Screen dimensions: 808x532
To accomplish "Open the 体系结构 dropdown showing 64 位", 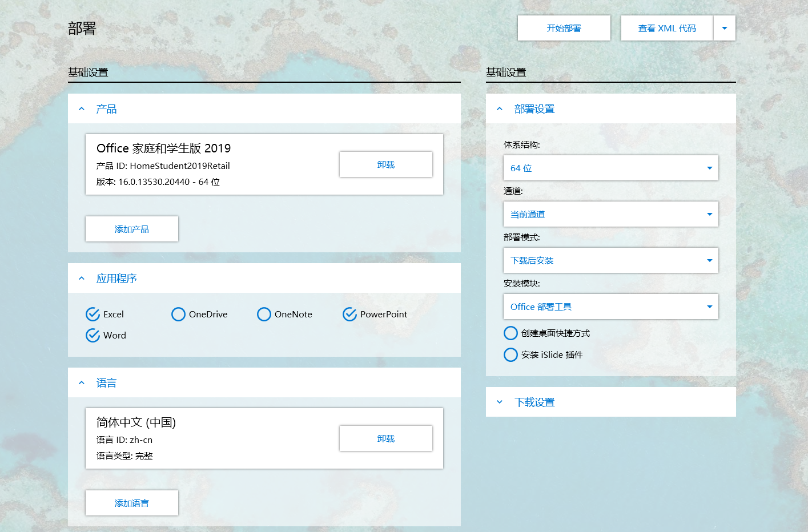I will [x=611, y=168].
